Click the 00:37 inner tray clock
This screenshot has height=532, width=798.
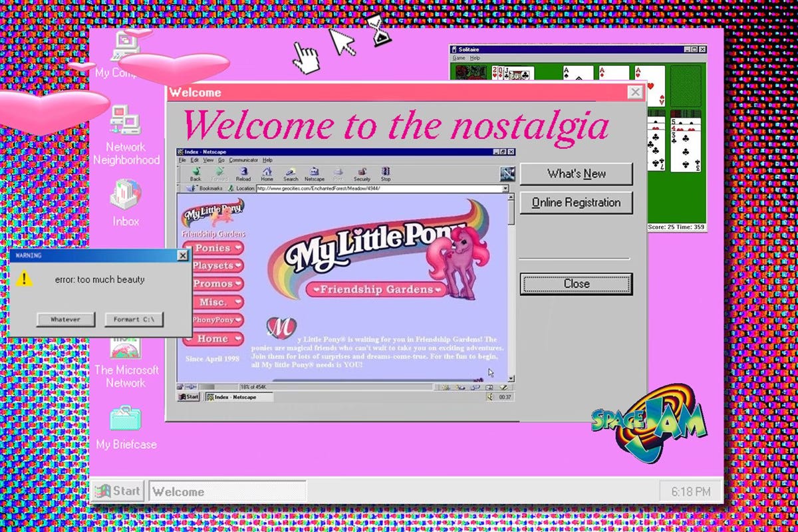505,397
